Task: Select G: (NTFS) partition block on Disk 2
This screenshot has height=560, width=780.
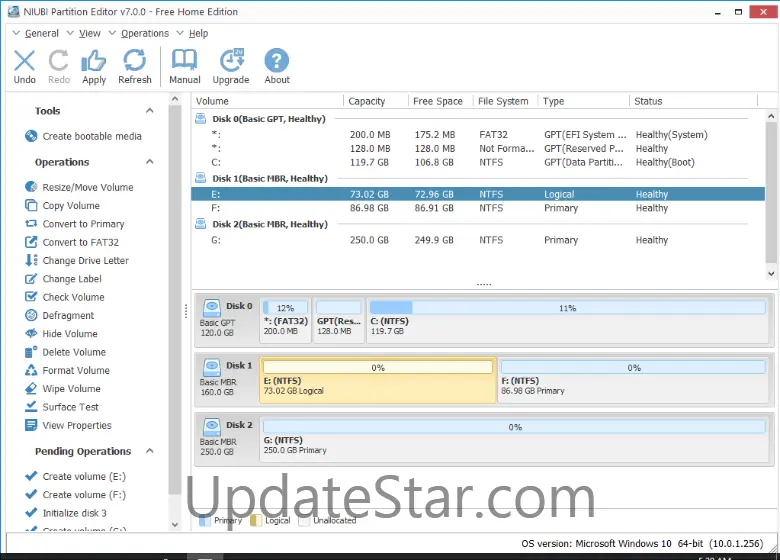Action: tap(514, 440)
